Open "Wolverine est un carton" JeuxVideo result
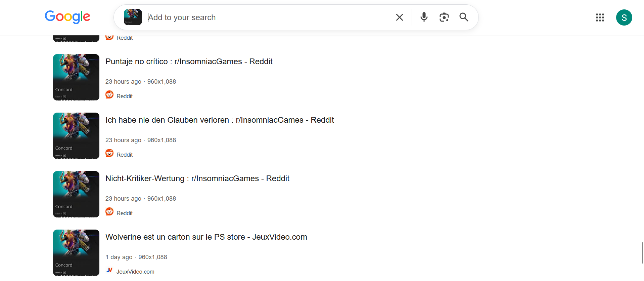Screen dimensions: 644x281 click(x=206, y=237)
